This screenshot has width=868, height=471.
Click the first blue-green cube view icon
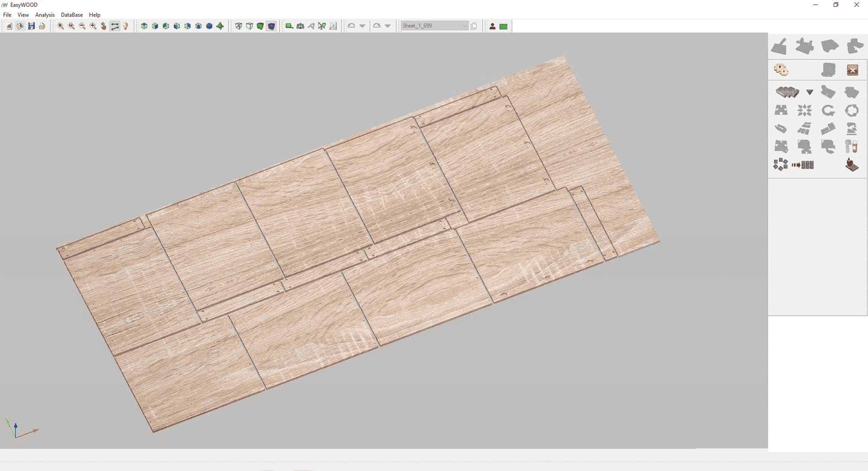144,26
